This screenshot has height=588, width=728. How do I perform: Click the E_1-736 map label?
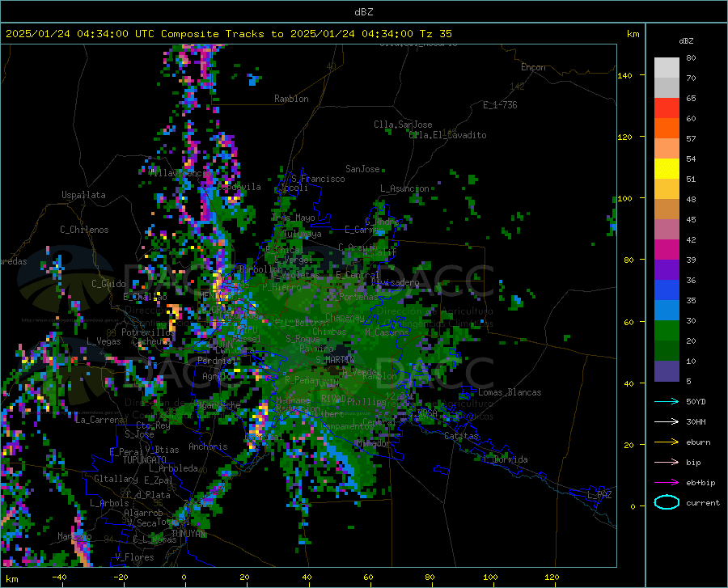click(500, 105)
